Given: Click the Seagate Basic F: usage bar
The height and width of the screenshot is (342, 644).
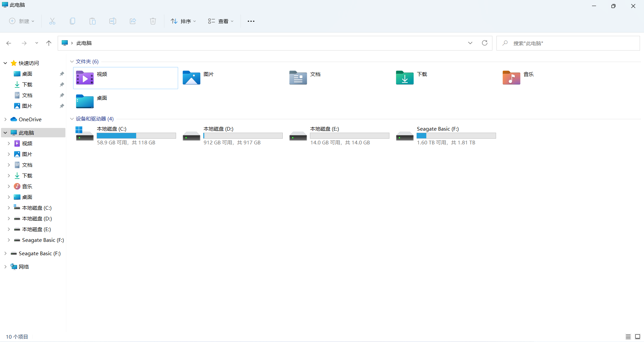Looking at the screenshot, I should (456, 136).
